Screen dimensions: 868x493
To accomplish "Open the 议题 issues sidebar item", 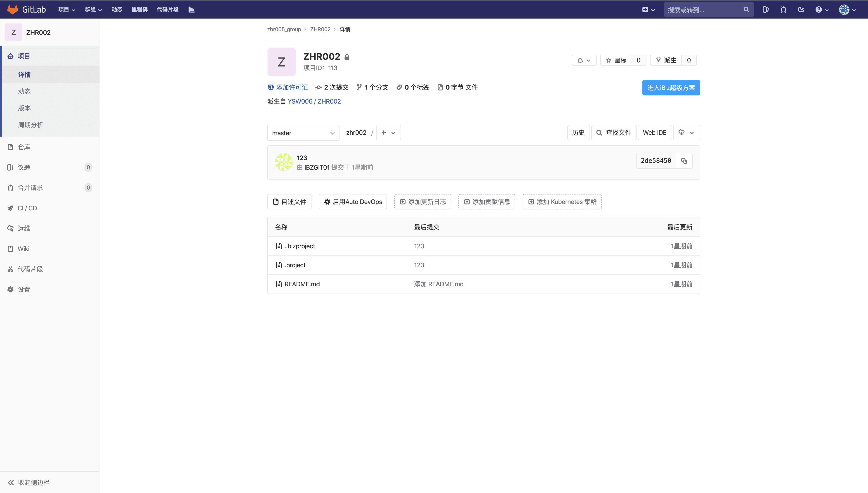I will pyautogui.click(x=50, y=167).
